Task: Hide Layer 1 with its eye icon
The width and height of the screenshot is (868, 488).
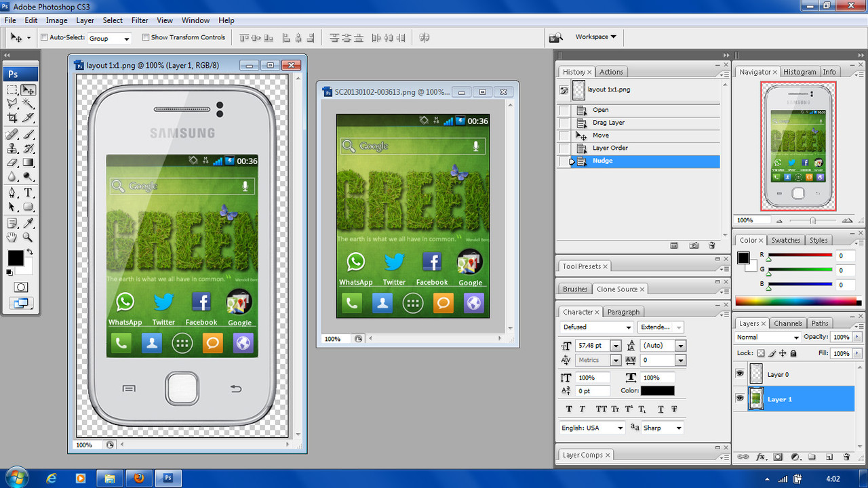Action: point(740,399)
